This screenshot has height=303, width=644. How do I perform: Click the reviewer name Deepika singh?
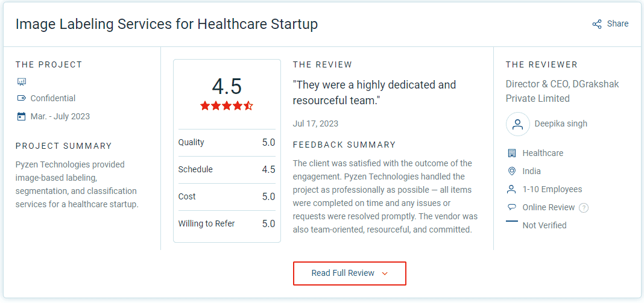coord(561,123)
